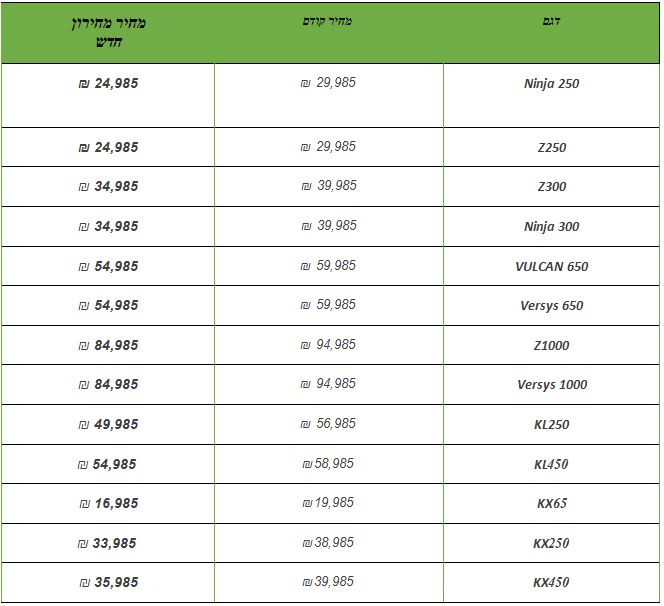The height and width of the screenshot is (606, 664).
Task: Select the Versys 1000 model name
Action: pos(551,385)
